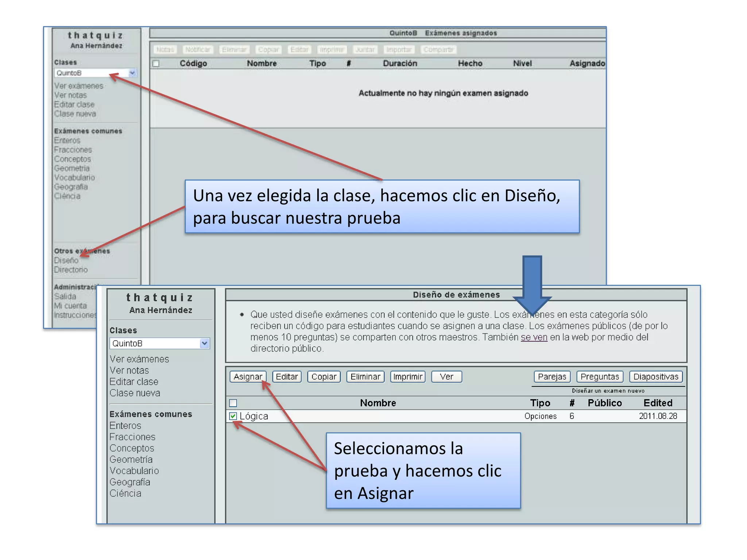Viewport: 747px width, 560px height.
Task: Open the 'se ven' hyperlink
Action: point(534,337)
